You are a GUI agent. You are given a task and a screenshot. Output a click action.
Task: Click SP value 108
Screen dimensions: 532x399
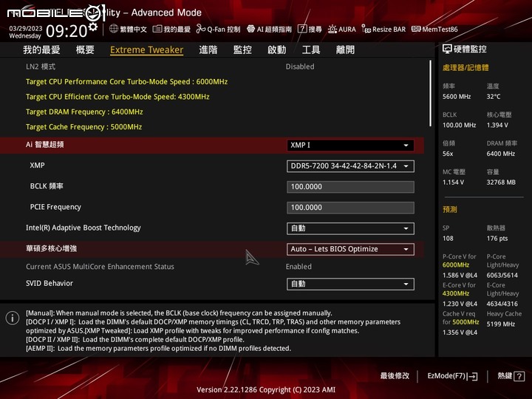click(448, 239)
